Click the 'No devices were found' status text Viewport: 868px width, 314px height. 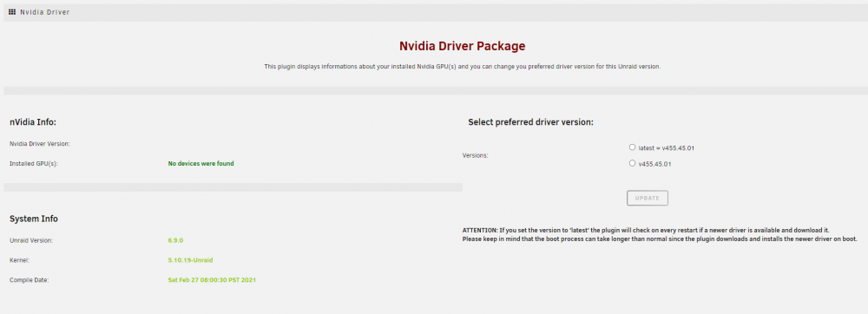pos(201,164)
